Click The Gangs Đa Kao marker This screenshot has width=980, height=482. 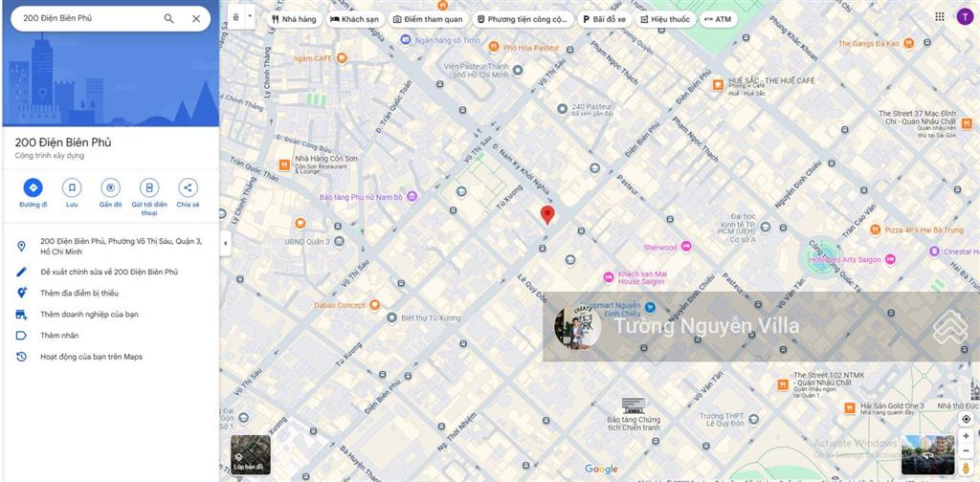[x=909, y=43]
